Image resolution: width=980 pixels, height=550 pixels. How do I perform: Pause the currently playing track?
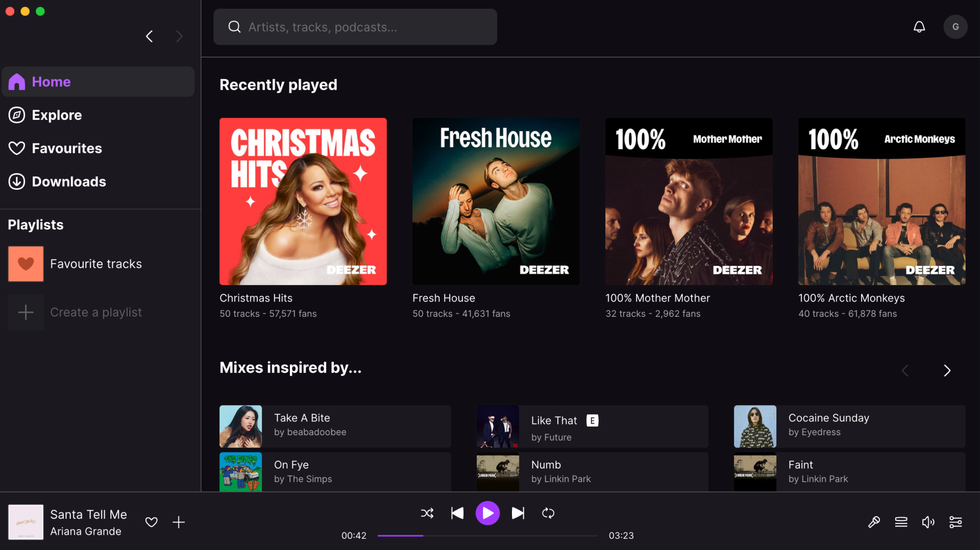tap(487, 513)
